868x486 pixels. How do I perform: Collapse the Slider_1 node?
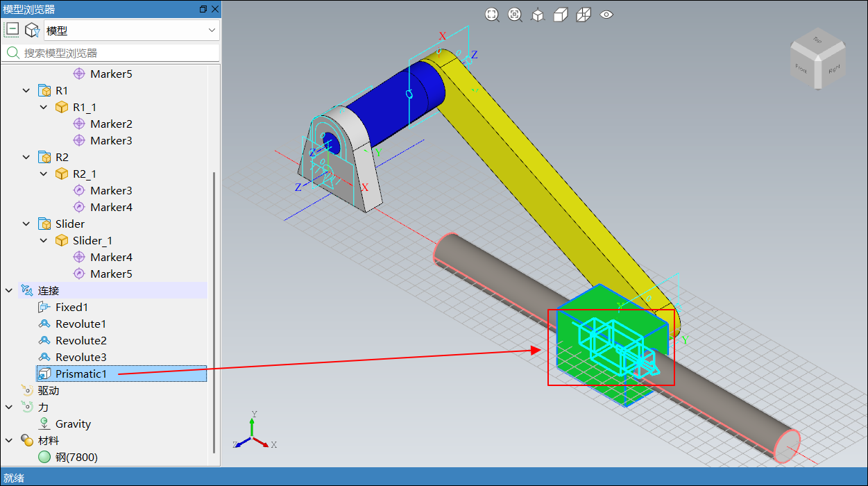[44, 240]
